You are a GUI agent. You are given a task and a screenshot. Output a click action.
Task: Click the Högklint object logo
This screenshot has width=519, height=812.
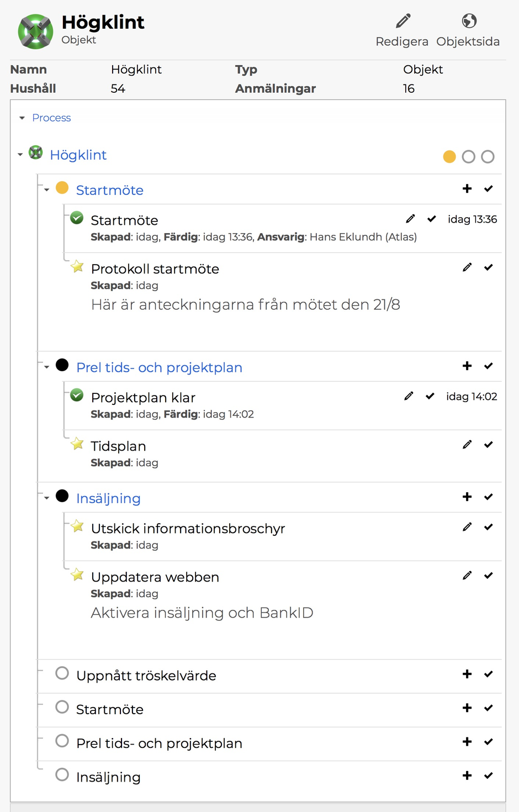point(35,31)
